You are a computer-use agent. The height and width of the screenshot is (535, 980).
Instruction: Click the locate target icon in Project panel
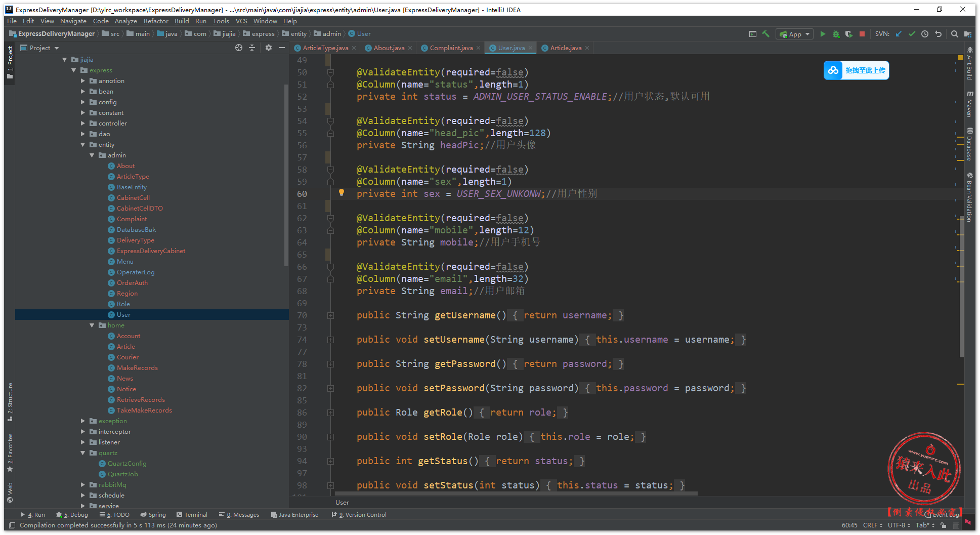click(239, 48)
